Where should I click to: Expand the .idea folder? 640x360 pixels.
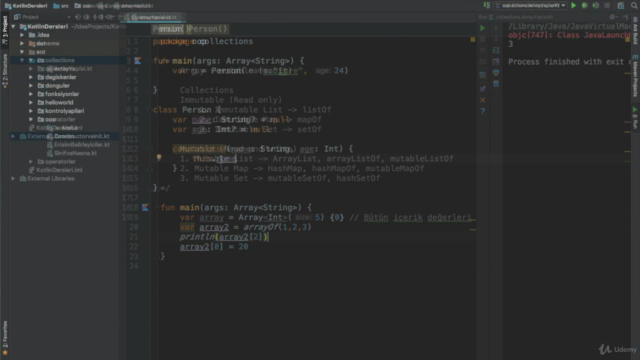coord(22,35)
